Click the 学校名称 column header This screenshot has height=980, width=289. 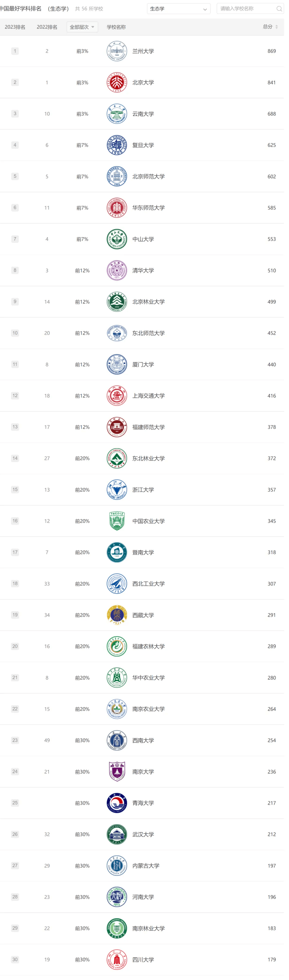(x=116, y=27)
